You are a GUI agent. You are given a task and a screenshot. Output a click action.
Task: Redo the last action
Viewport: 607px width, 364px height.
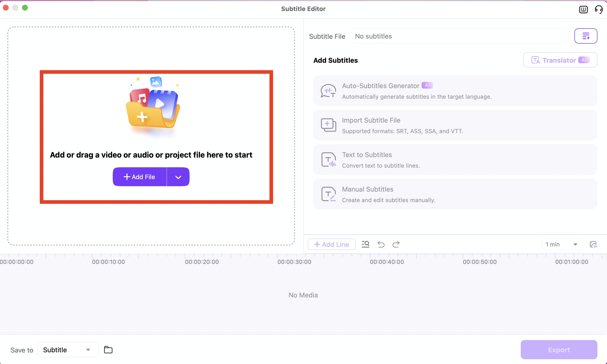[x=396, y=244]
